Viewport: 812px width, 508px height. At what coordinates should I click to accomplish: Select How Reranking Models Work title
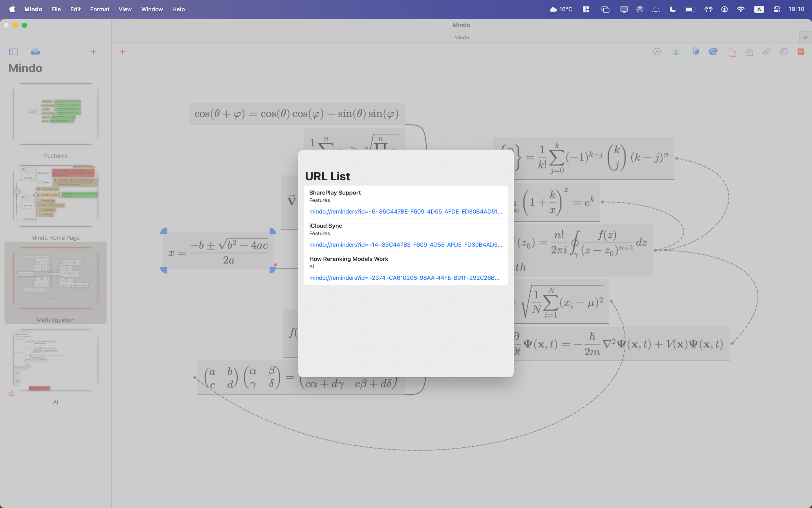click(348, 259)
